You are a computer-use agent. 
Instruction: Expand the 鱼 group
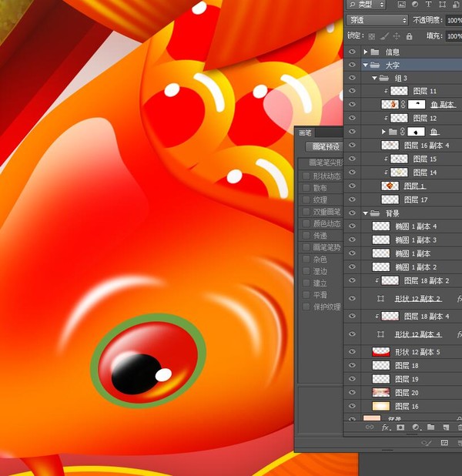tap(383, 132)
